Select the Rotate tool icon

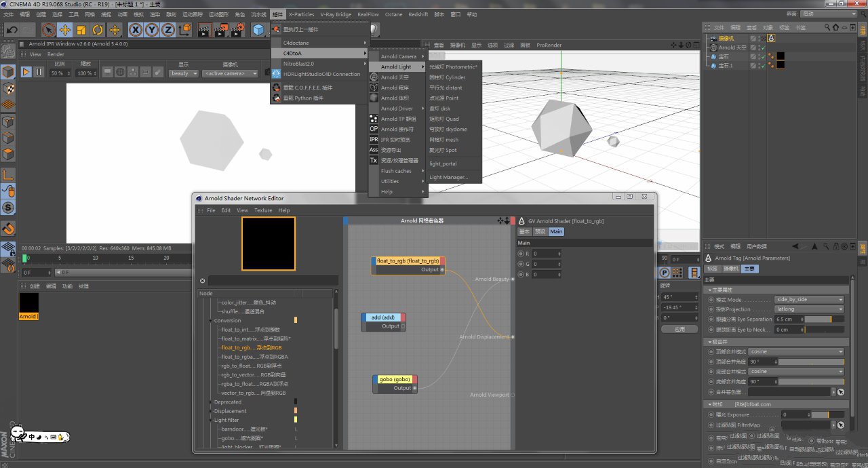pyautogui.click(x=98, y=30)
